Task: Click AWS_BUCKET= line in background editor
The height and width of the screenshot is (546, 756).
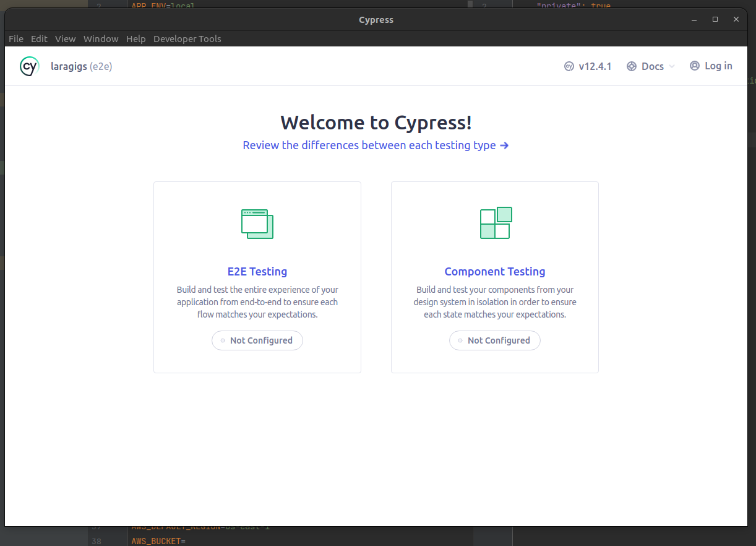Action: (158, 541)
